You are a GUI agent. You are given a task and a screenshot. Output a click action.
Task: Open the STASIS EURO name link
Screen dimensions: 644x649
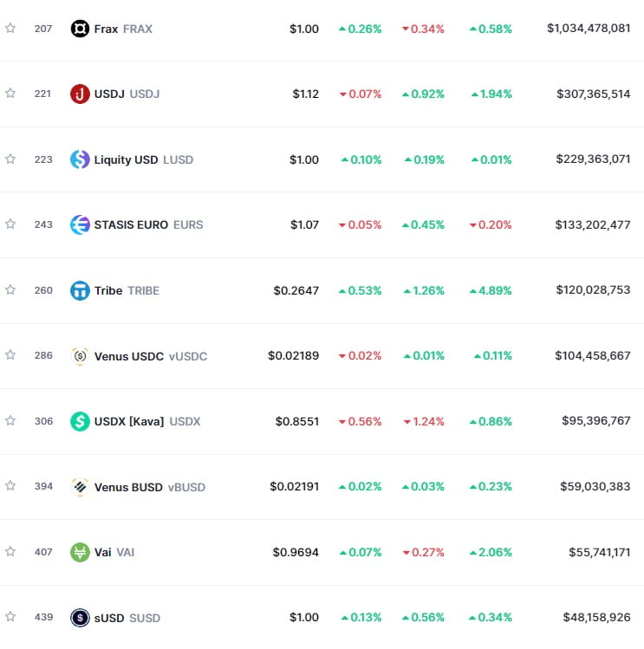[131, 224]
